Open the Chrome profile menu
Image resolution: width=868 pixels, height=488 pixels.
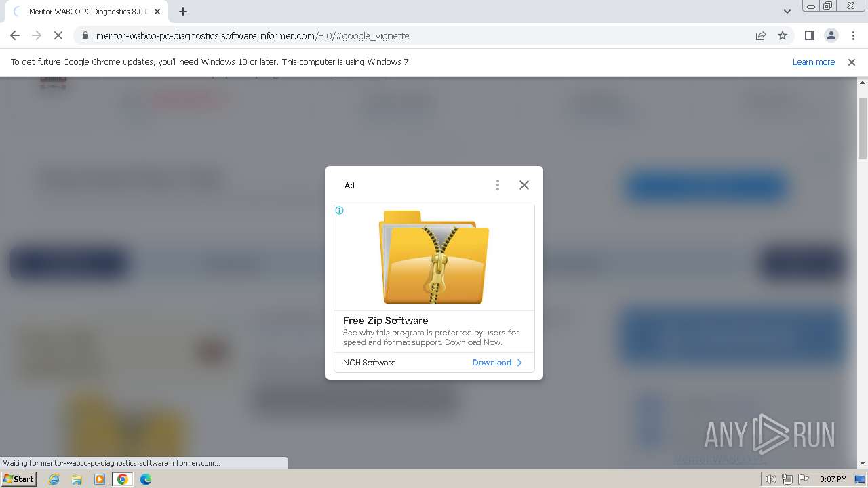click(x=831, y=36)
